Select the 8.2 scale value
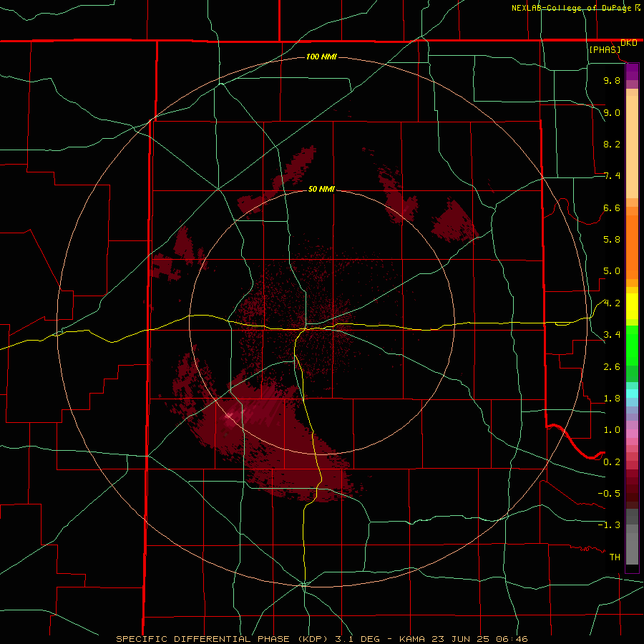 612,144
